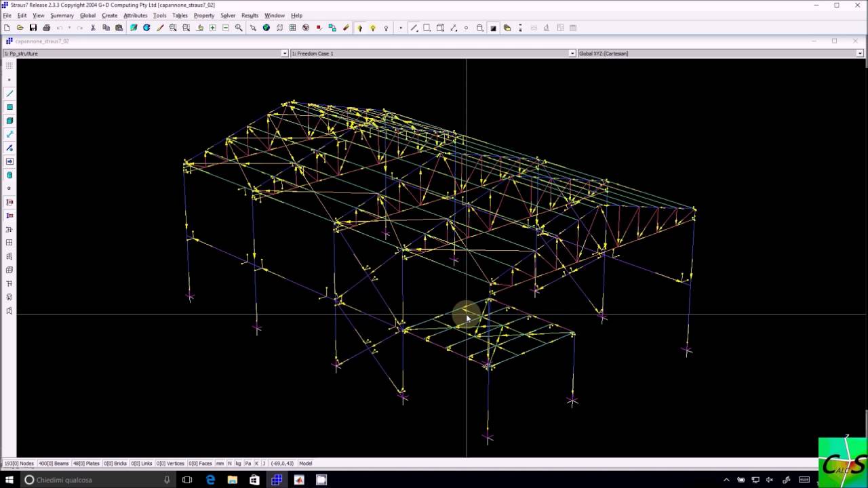Click the '193[0] Nodes' status entry

18,464
